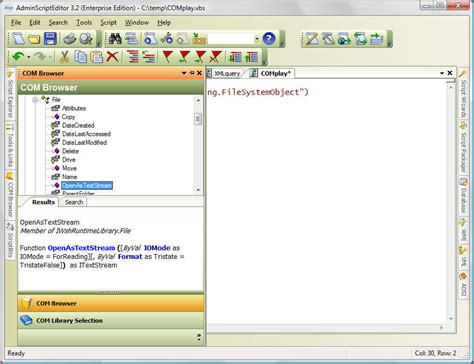
Task: Open the editor tab list dropdown arrow
Action: [442, 73]
